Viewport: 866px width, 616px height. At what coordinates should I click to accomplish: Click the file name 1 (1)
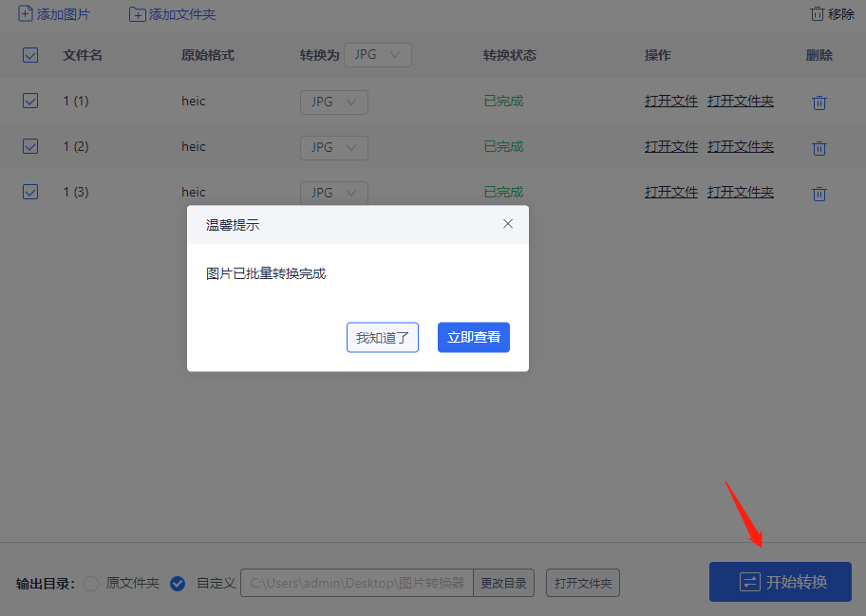click(76, 101)
